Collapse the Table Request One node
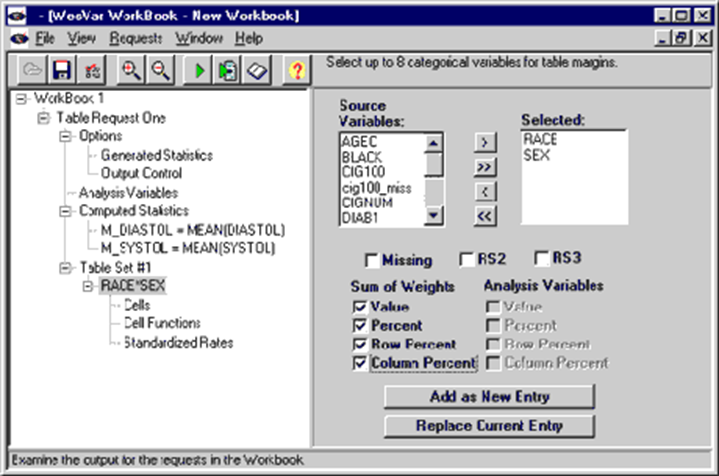The image size is (719, 476). click(43, 118)
